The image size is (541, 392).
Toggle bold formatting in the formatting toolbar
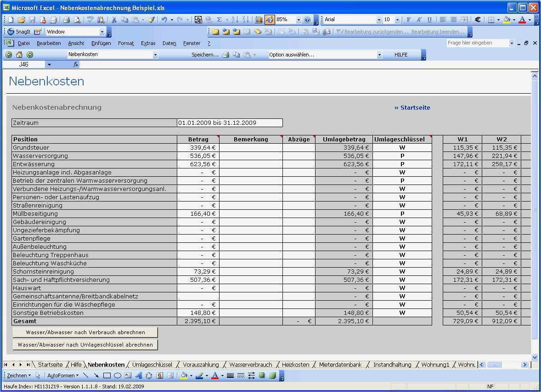(x=408, y=19)
